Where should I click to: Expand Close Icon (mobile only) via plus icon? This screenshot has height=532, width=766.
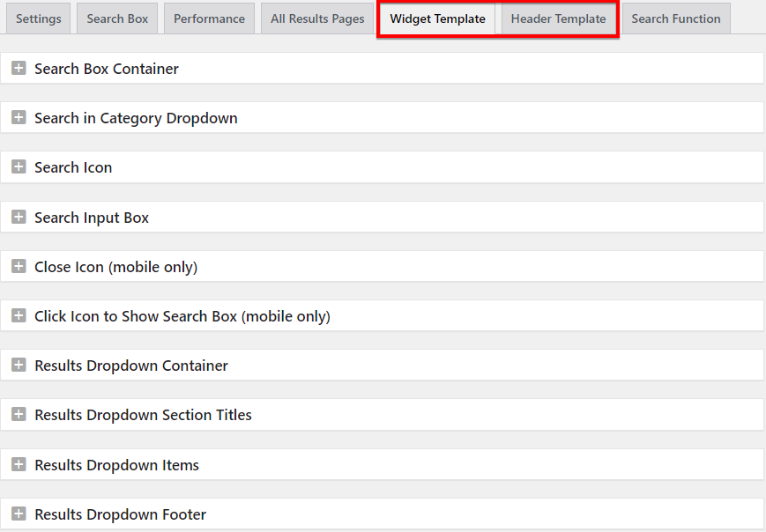click(x=19, y=266)
